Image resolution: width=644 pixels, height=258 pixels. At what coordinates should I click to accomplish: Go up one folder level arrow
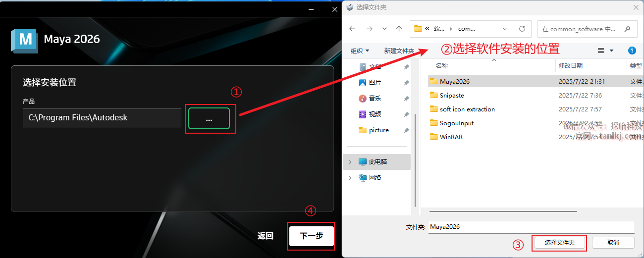click(x=399, y=29)
